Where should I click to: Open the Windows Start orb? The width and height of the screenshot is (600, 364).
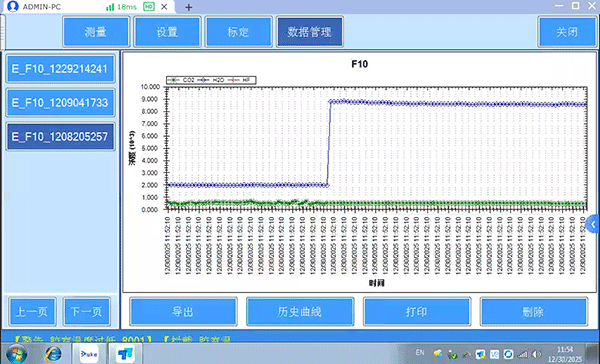16,354
